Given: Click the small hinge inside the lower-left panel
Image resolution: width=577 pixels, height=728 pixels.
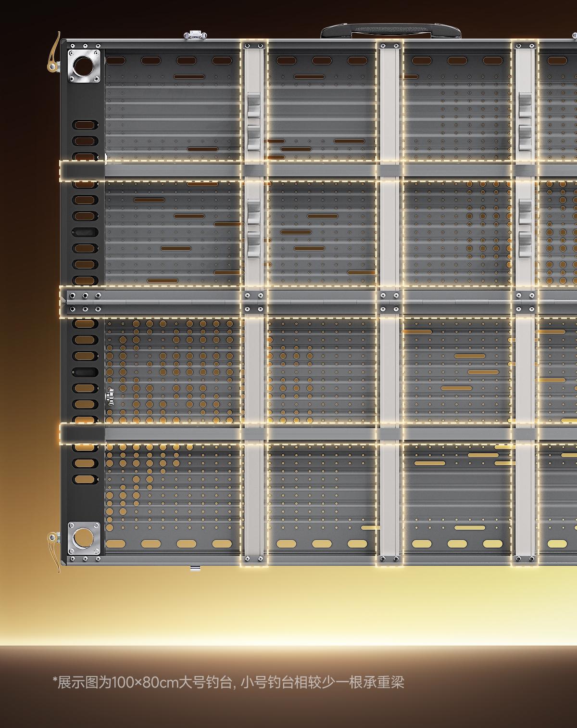Looking at the screenshot, I should 111,396.
